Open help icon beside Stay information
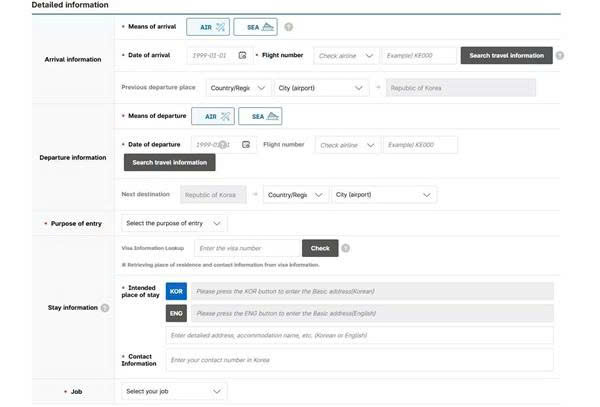The image size is (600, 407). [105, 308]
